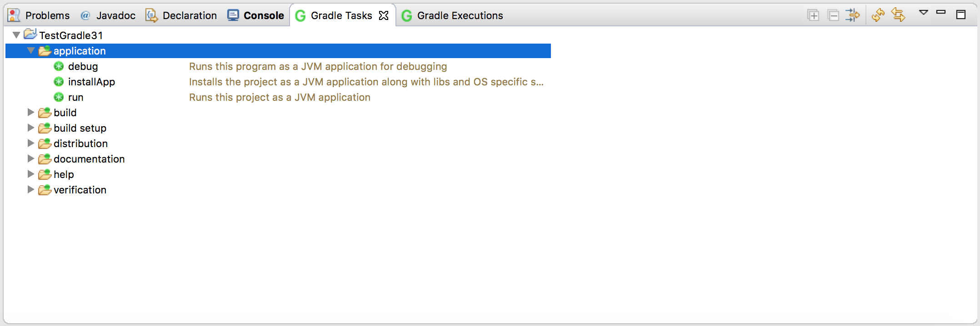Click the green run task icon
The width and height of the screenshot is (980, 326).
pos(59,97)
